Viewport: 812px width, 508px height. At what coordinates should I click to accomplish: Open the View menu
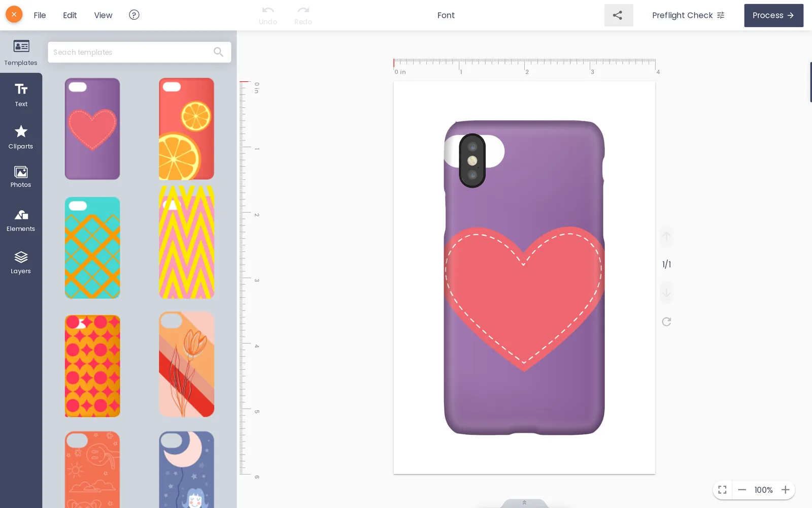point(103,15)
